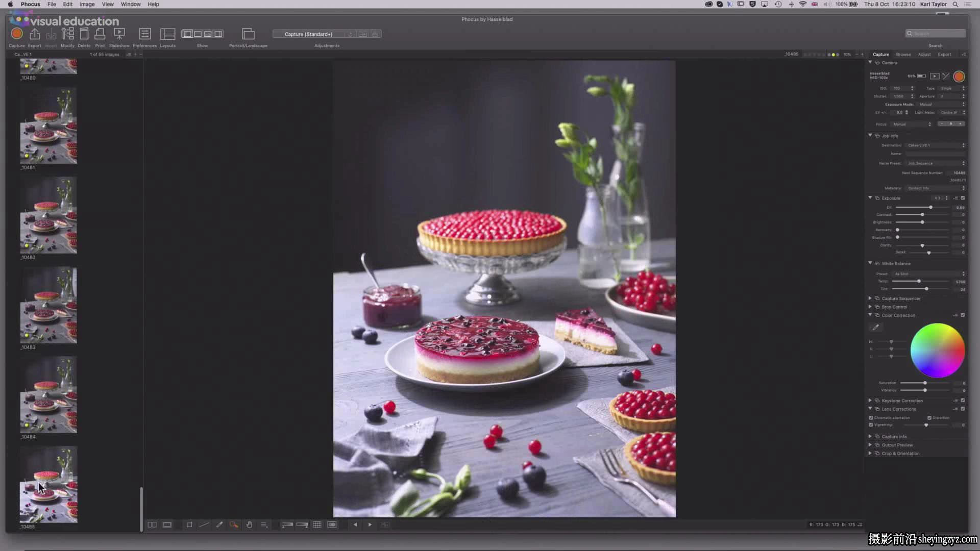Toggle the Distortion checkbox

click(929, 418)
